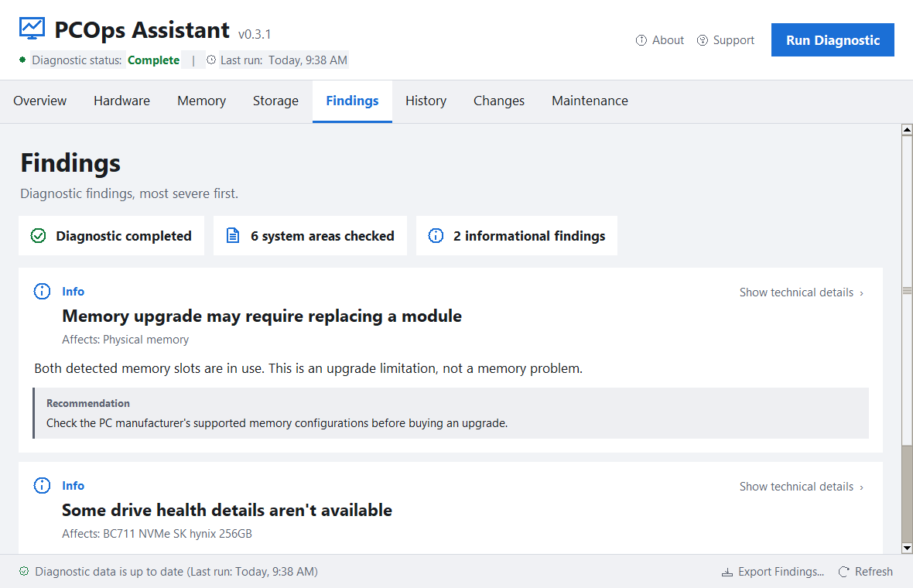913x588 pixels.
Task: Click the 'Info' label on memory upgrade finding
Action: click(74, 291)
